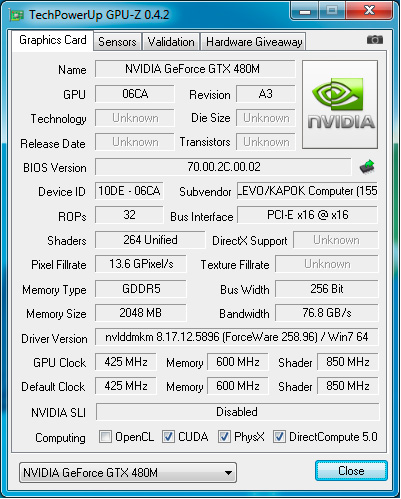Switch to the Graphics Card tab
This screenshot has width=401, height=499.
(x=53, y=40)
